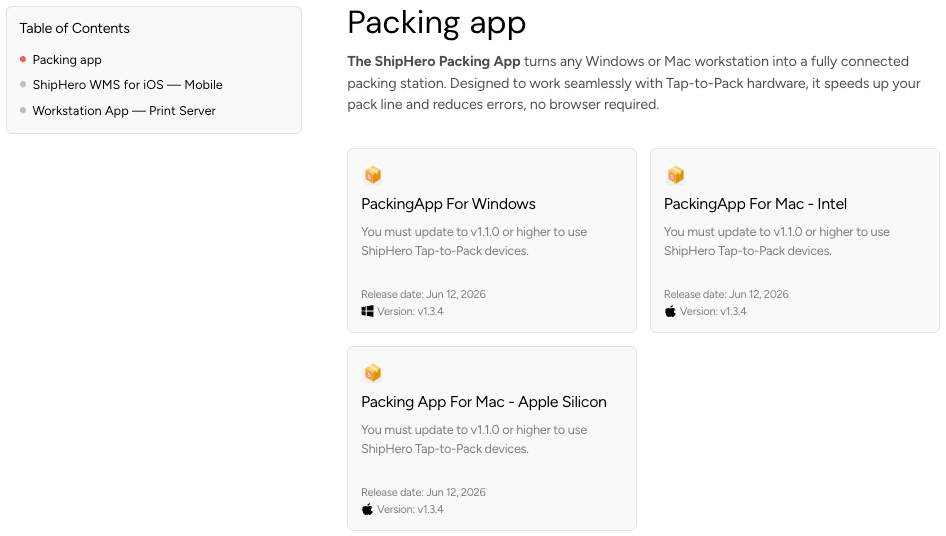Image resolution: width=946 pixels, height=536 pixels.
Task: Click Version v1.3.4 on the Mac Intel card
Action: coord(713,311)
